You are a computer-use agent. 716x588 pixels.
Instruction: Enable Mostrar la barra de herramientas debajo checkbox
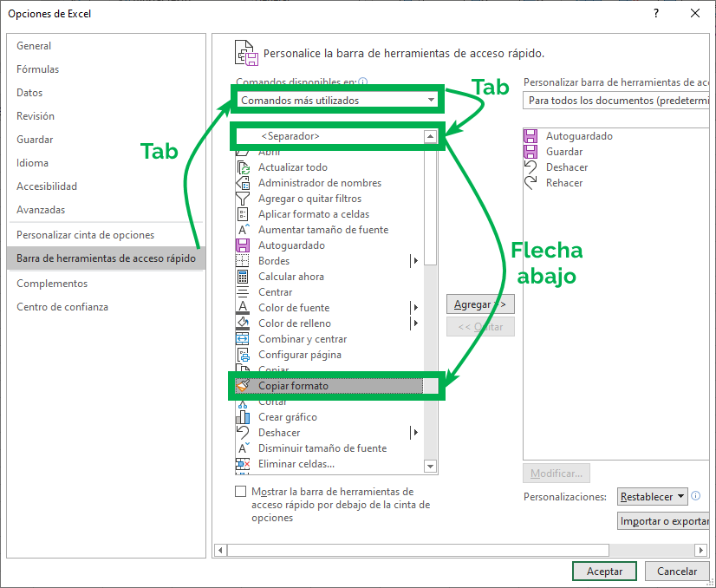(x=240, y=492)
